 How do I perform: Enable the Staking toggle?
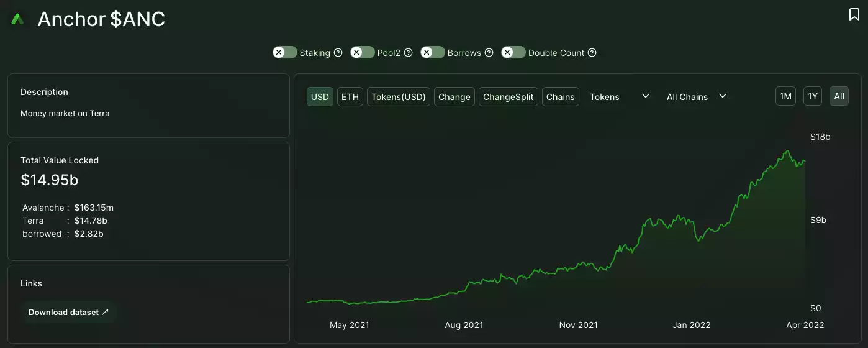(x=285, y=53)
